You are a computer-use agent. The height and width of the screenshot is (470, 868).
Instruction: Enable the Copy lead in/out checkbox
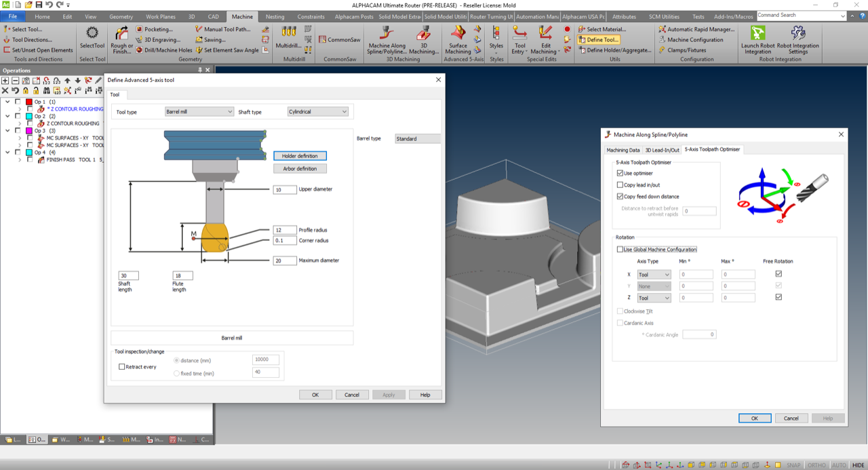(620, 185)
